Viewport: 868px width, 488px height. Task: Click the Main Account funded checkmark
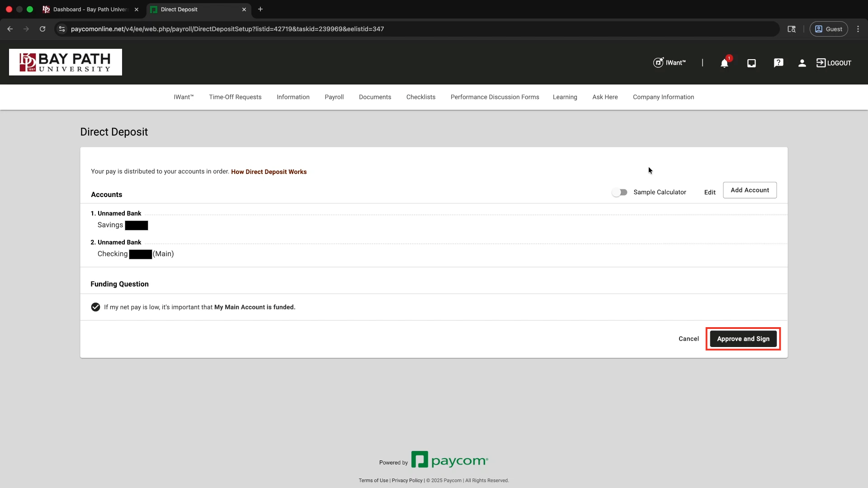[95, 307]
